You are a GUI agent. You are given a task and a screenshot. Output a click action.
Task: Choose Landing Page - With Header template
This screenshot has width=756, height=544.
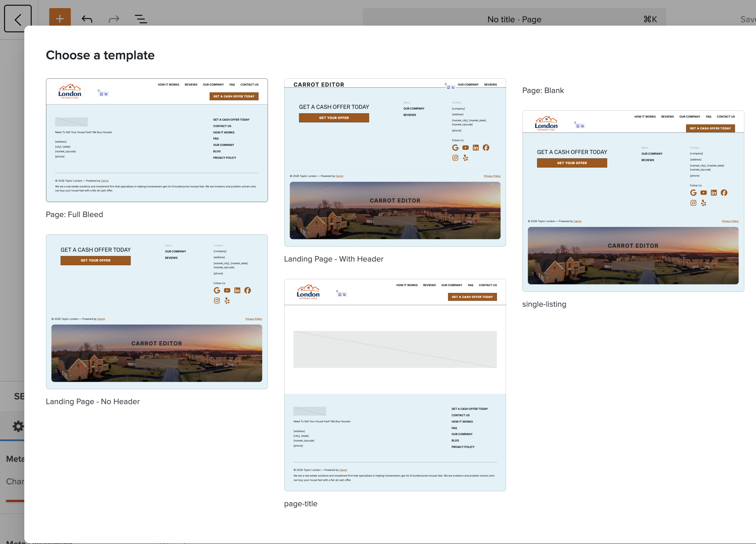pos(395,162)
